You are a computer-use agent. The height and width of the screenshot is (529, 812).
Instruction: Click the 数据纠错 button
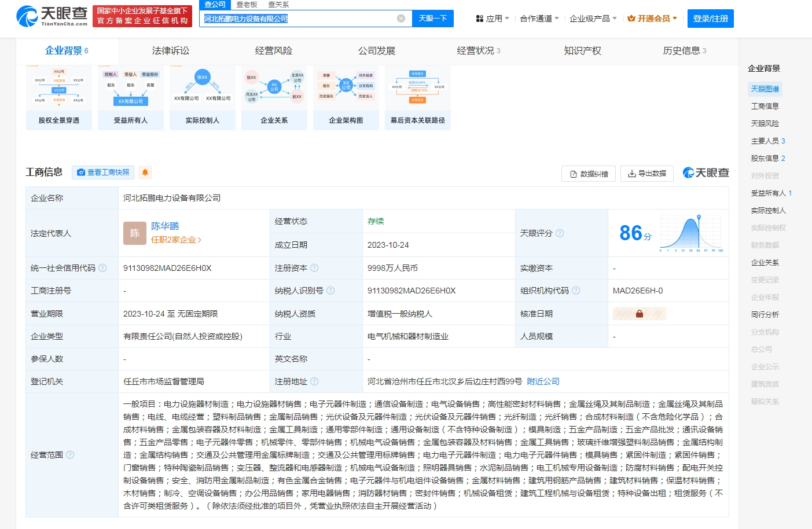589,174
